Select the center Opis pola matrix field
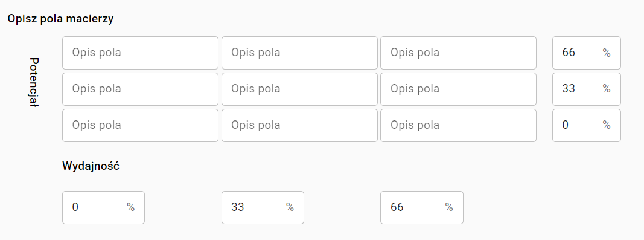The image size is (644, 240). click(x=299, y=89)
